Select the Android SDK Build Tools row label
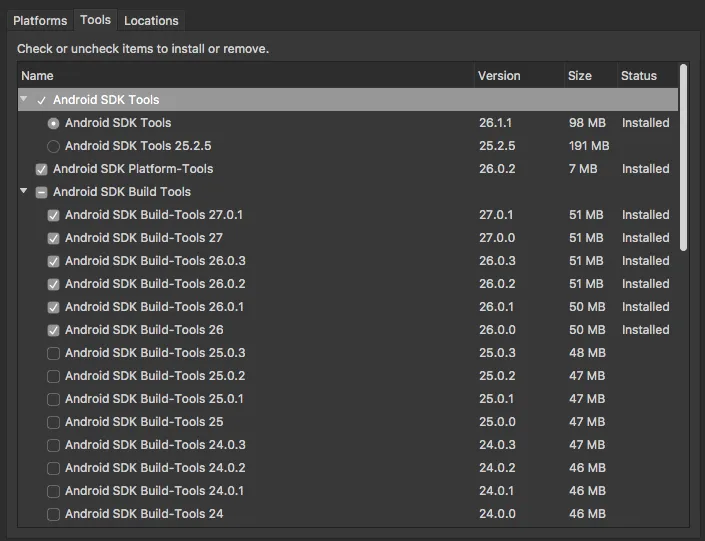This screenshot has width=705, height=541. coord(122,192)
